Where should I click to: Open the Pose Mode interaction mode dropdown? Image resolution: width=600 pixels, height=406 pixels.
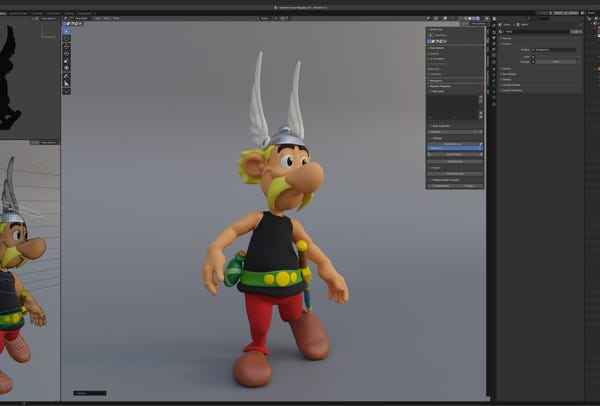point(81,18)
